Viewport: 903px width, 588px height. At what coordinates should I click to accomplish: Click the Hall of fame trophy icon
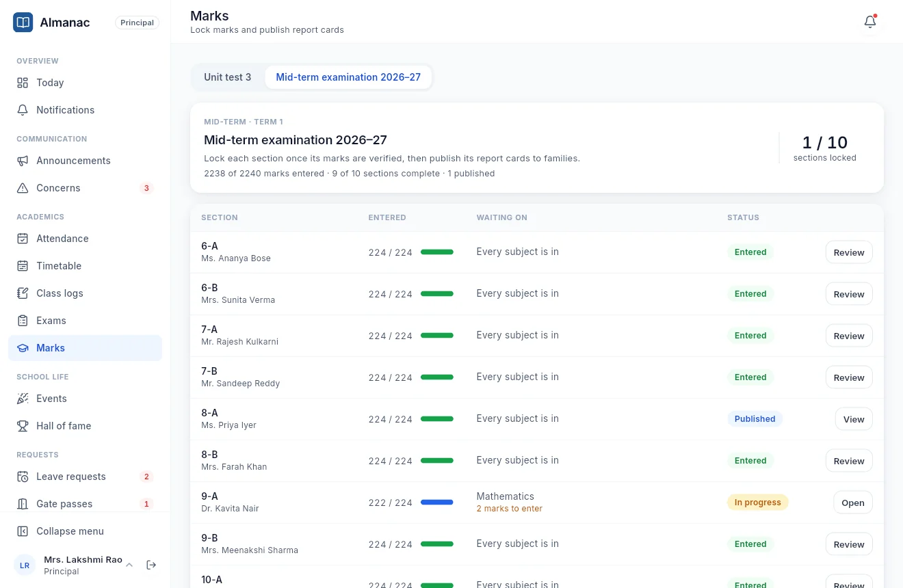point(23,426)
